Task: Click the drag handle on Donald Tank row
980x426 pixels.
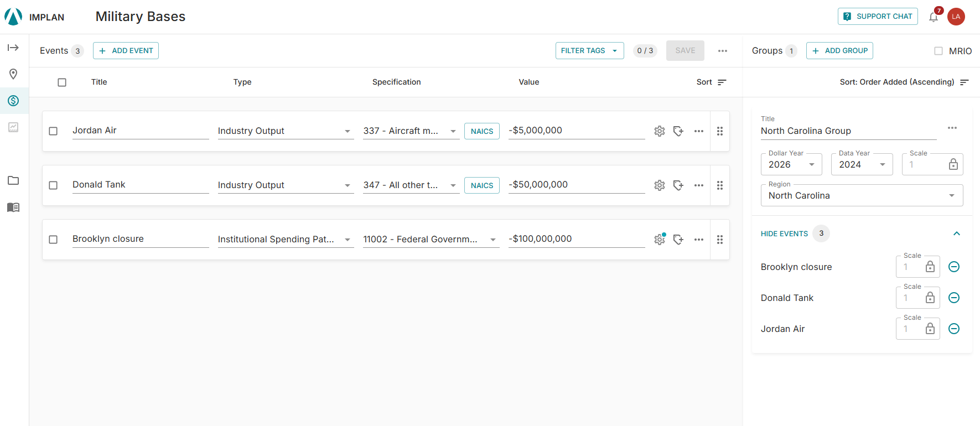Action: pos(720,185)
